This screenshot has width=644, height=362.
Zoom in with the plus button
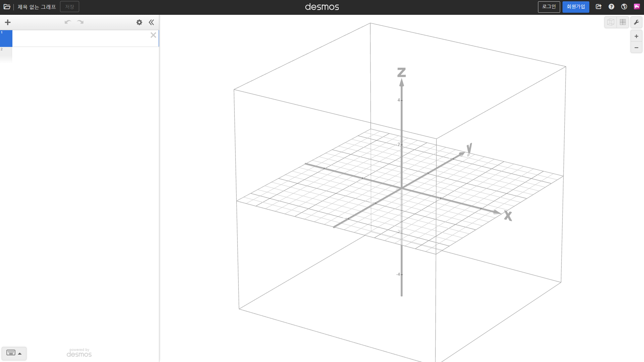(x=636, y=36)
